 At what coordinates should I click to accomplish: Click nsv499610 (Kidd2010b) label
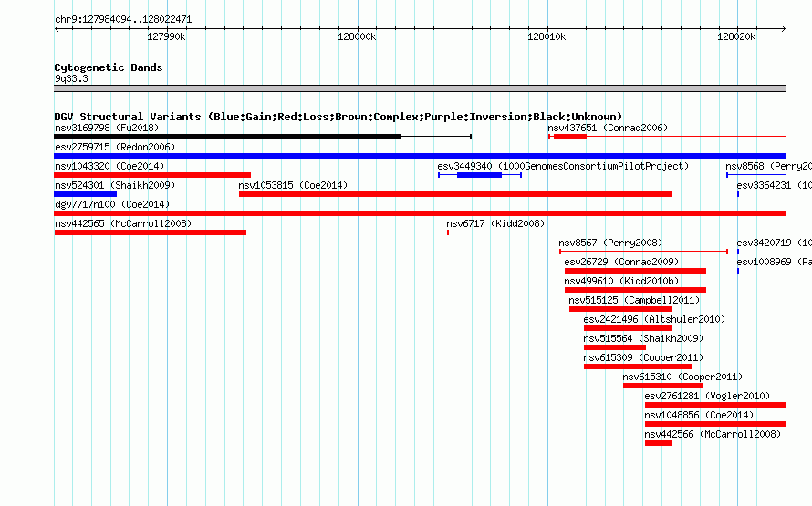tap(621, 281)
